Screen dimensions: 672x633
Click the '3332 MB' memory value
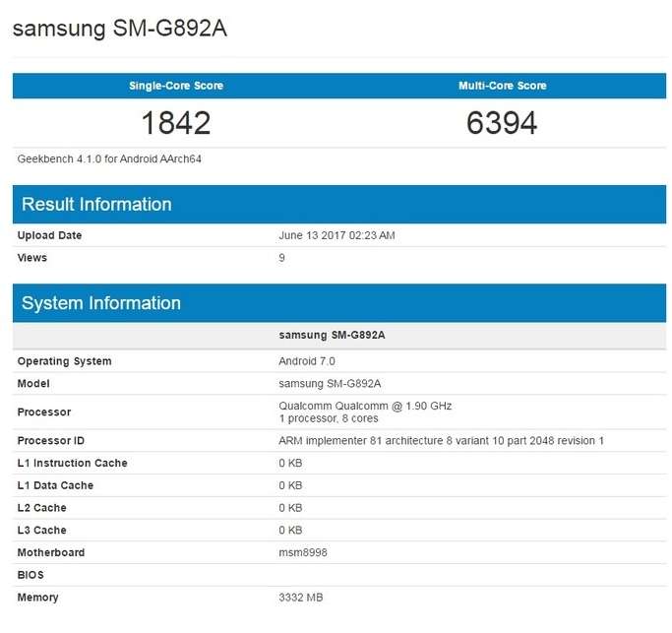(x=301, y=598)
